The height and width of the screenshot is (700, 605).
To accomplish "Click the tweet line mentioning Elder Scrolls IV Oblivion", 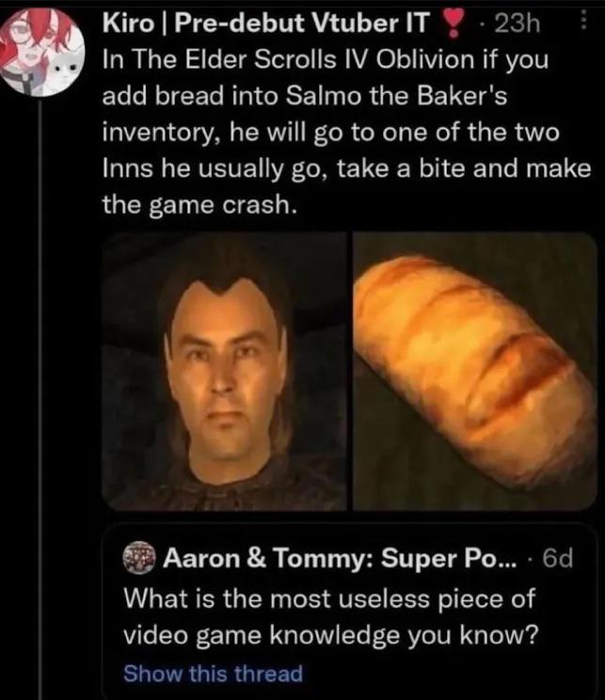I will [325, 59].
